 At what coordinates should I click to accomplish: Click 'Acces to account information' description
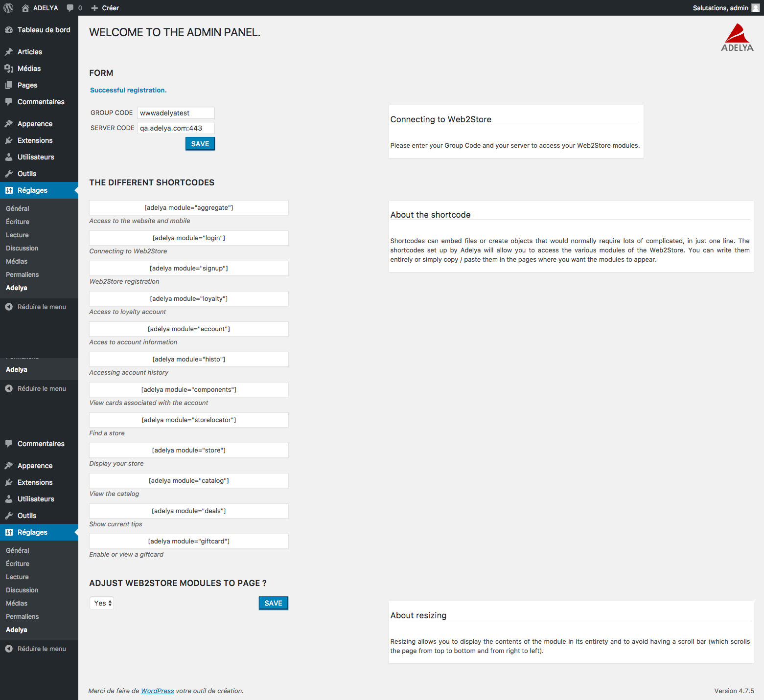tap(133, 342)
